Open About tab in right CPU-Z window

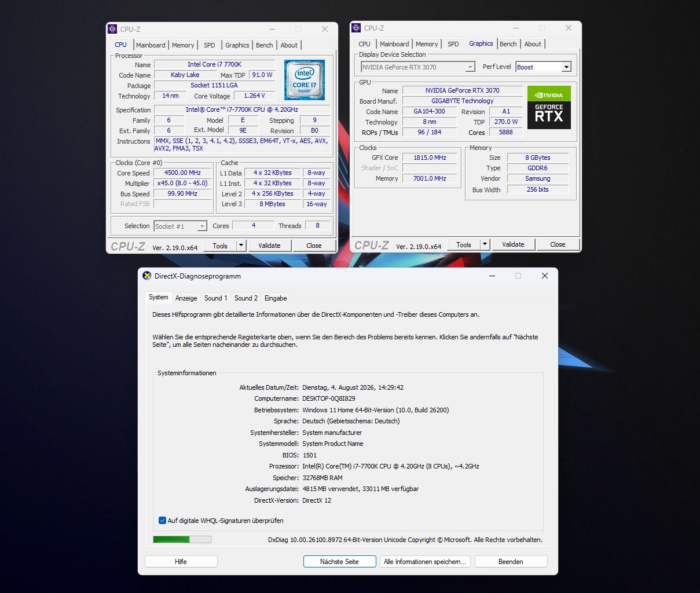click(533, 44)
